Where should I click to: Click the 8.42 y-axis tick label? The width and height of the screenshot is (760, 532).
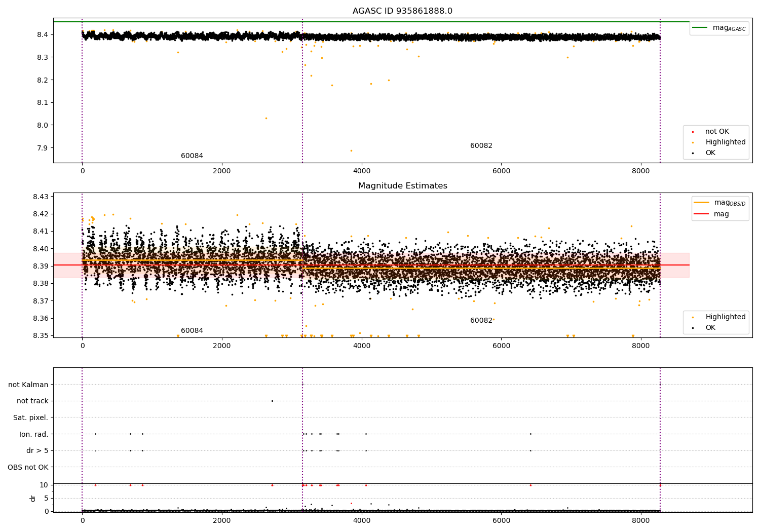tap(41, 214)
